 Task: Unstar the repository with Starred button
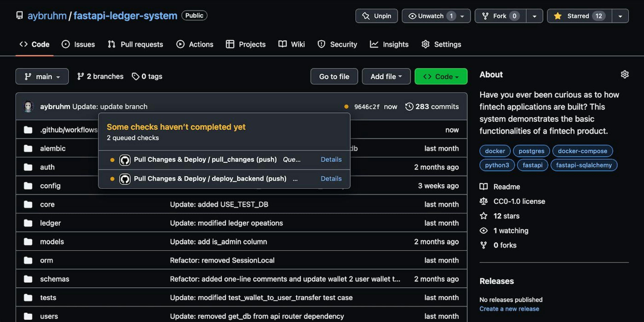click(579, 16)
